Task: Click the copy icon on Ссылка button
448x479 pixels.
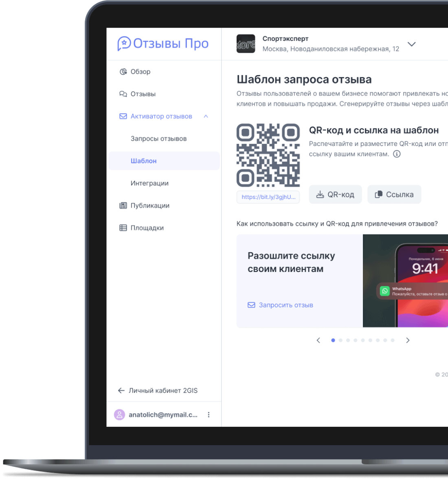Action: (x=378, y=194)
